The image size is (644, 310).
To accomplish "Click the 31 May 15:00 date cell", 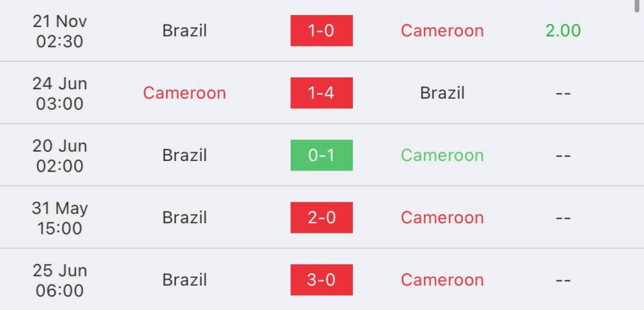I will click(x=60, y=218).
